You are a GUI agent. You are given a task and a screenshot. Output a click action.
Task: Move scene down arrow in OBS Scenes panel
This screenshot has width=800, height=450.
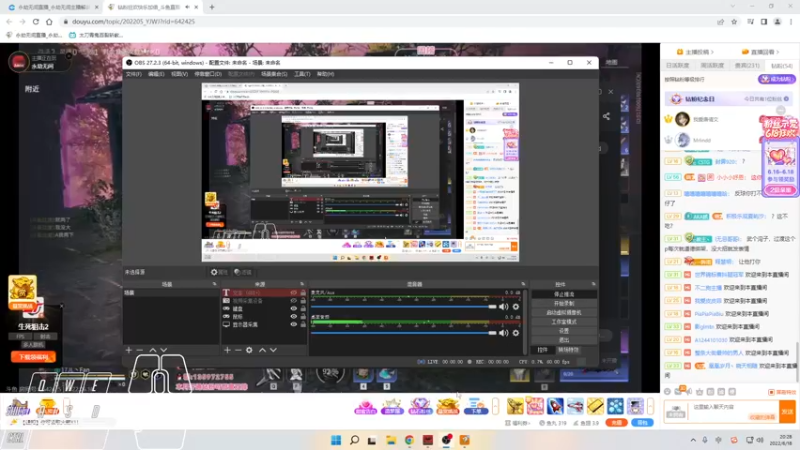pos(164,350)
